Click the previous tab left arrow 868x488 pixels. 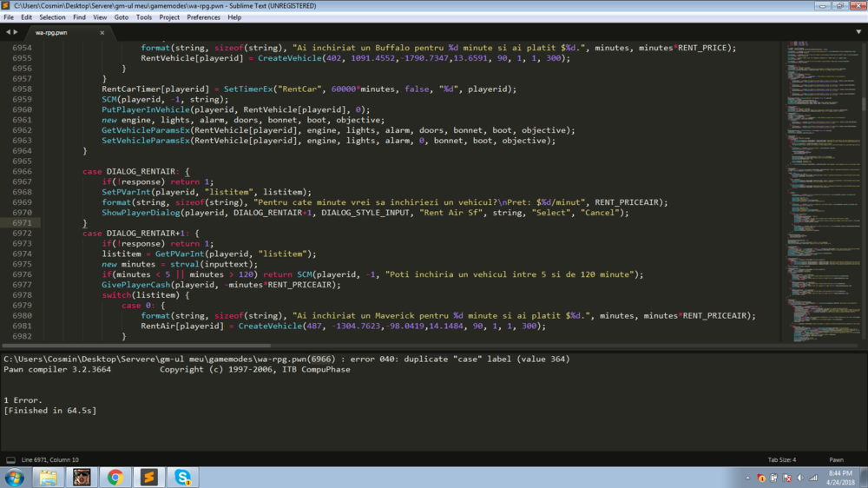pyautogui.click(x=8, y=32)
